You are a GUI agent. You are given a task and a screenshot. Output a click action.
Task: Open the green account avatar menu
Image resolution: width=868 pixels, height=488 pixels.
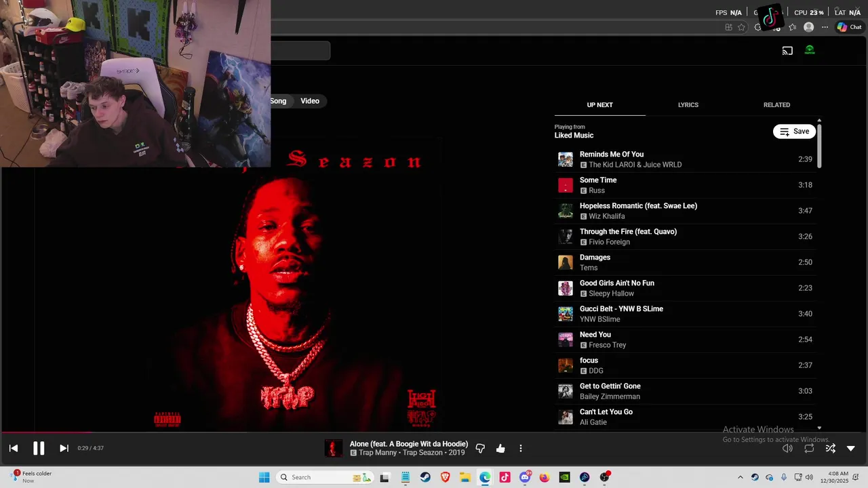click(x=810, y=50)
